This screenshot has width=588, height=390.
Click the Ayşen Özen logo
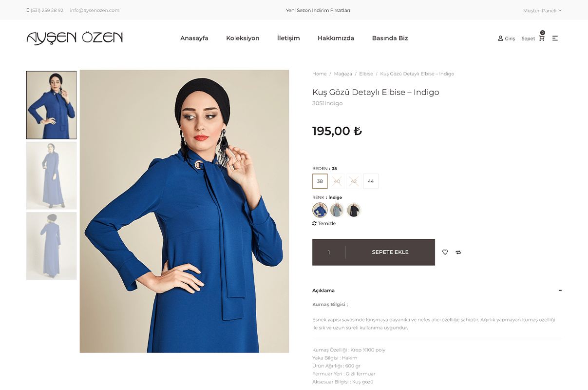coord(75,38)
